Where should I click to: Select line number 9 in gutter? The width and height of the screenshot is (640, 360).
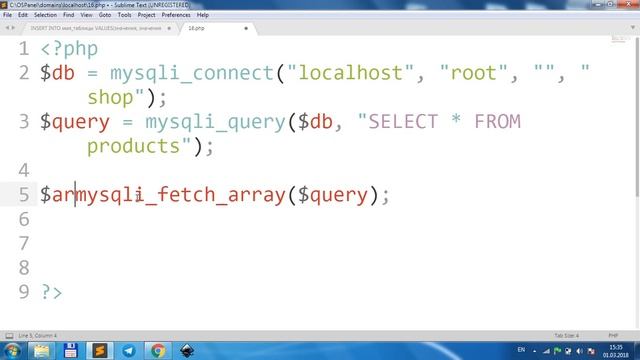coord(24,292)
